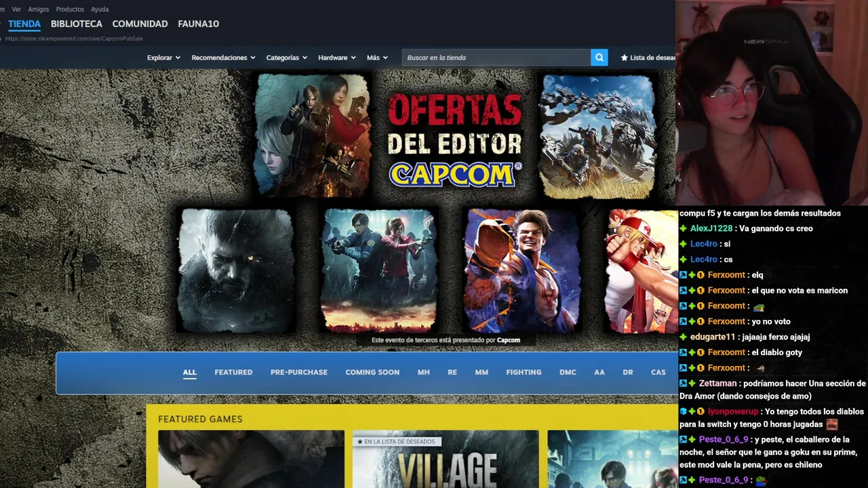Open the Monster Hunter banner artwork
This screenshot has height=488, width=868.
[x=597, y=136]
